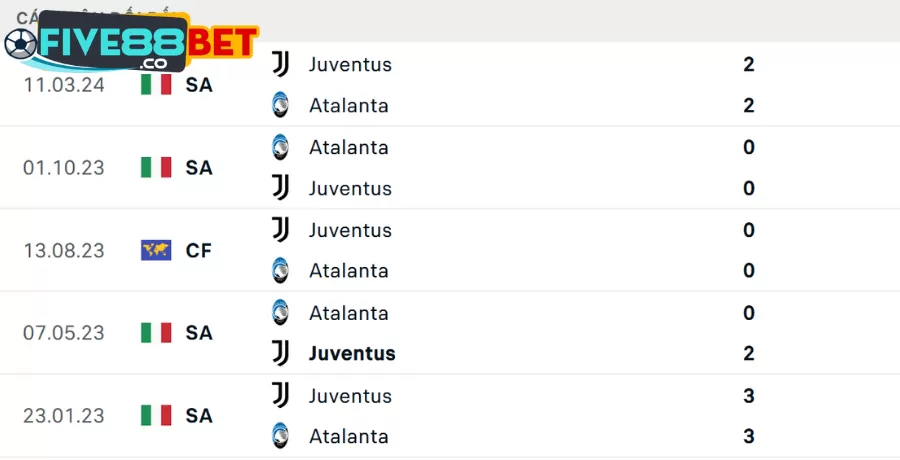This screenshot has height=460, width=900.
Task: Click the Juventus crest in the 07.05.23 match
Action: pyautogui.click(x=281, y=353)
